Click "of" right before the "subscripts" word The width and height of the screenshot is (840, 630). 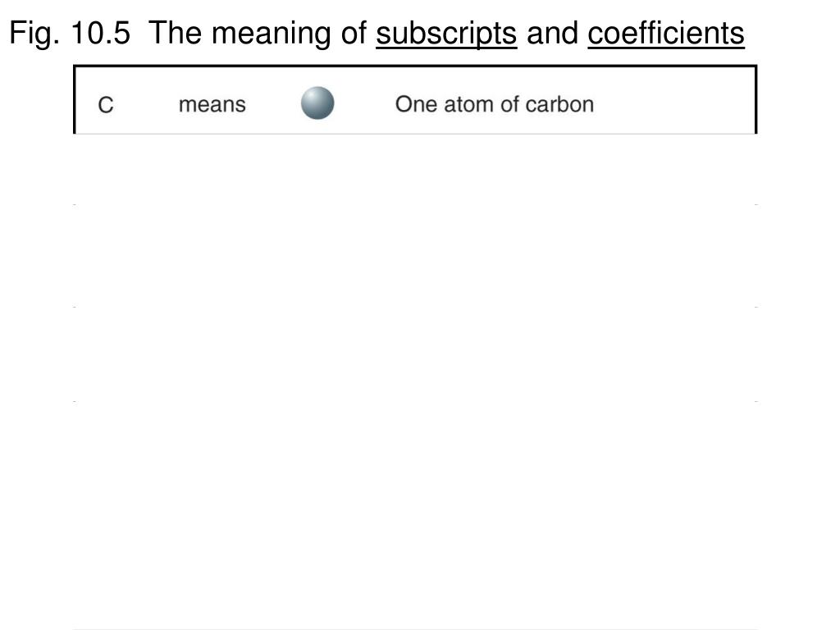354,33
